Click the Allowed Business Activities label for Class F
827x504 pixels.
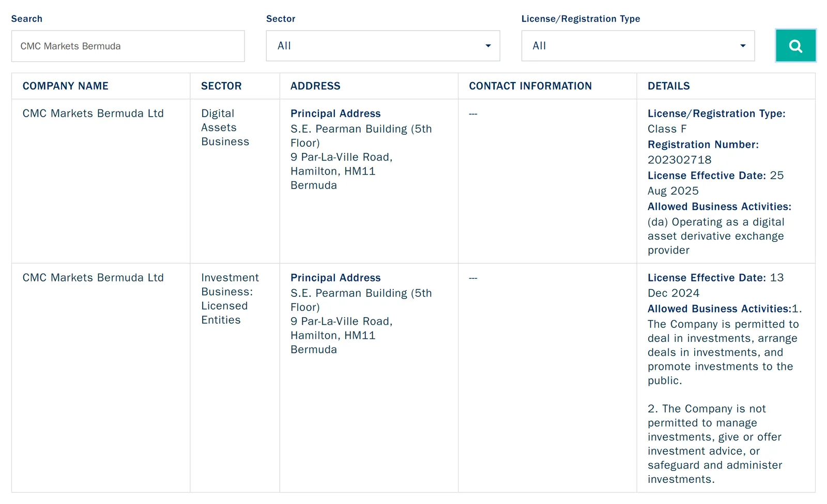(x=719, y=207)
